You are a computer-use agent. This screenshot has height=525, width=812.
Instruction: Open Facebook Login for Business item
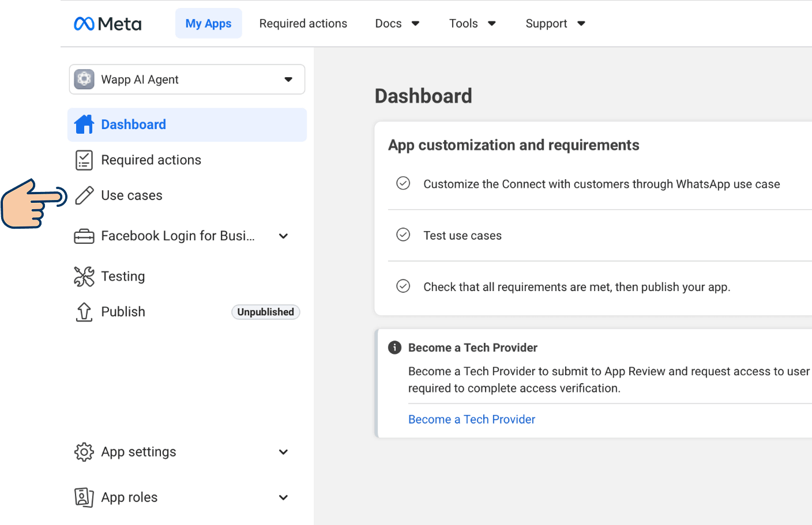(x=178, y=236)
